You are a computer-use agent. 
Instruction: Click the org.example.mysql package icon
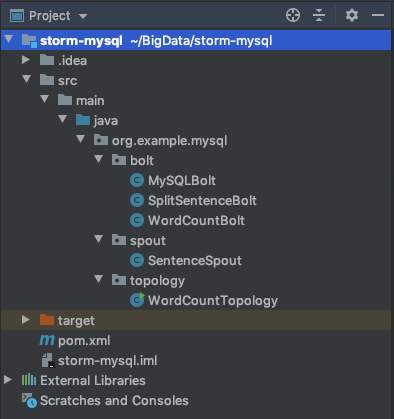click(x=101, y=140)
